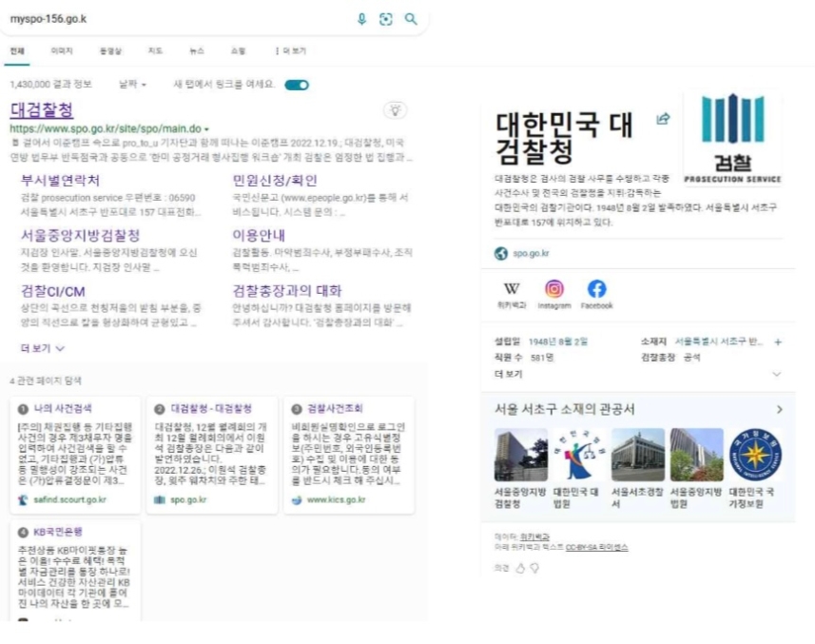Select the 지도 tab

click(155, 51)
